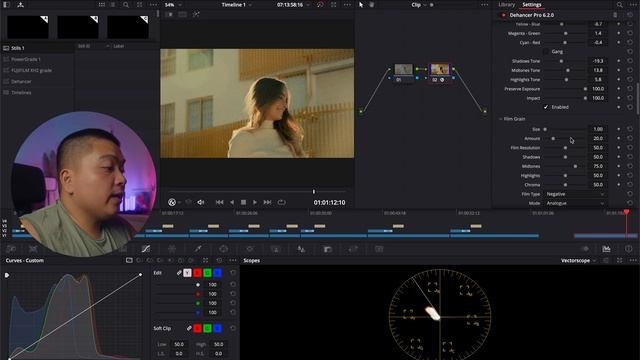Click the split screen viewer icon

click(x=182, y=14)
